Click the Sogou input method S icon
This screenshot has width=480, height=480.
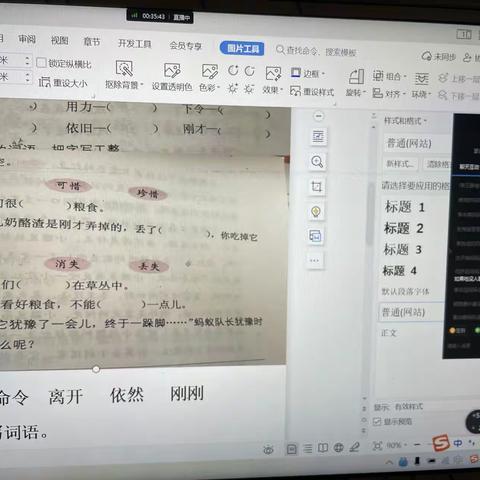pyautogui.click(x=441, y=443)
